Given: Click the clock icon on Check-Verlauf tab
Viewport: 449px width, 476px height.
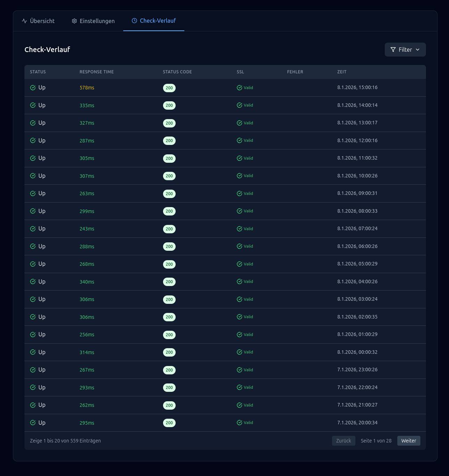Looking at the screenshot, I should click(x=134, y=21).
